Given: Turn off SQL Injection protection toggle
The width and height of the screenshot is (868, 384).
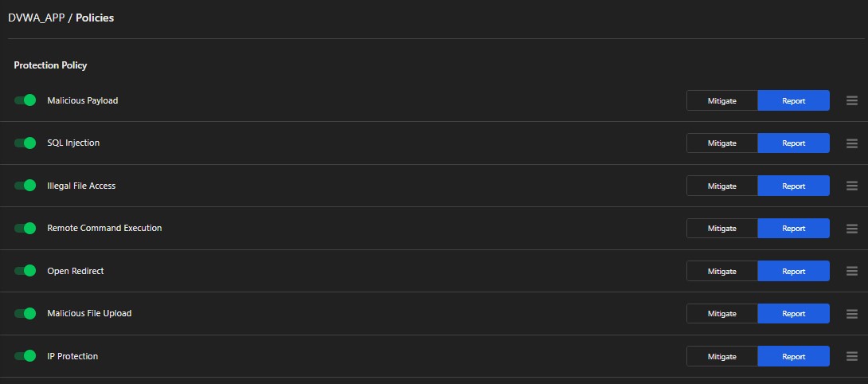Looking at the screenshot, I should [25, 143].
